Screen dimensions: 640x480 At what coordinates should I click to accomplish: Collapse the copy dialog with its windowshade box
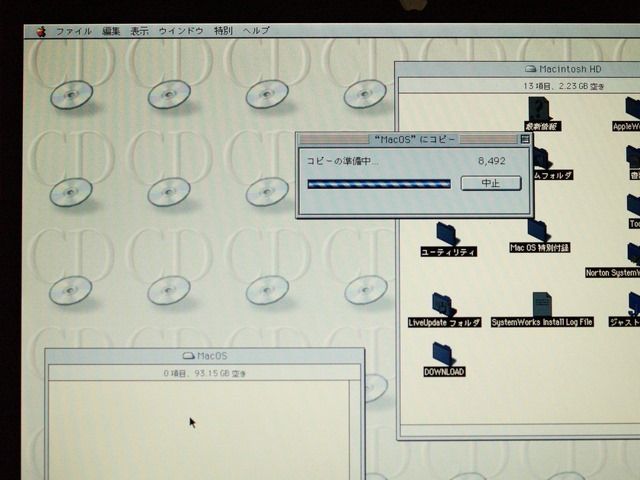(525, 139)
